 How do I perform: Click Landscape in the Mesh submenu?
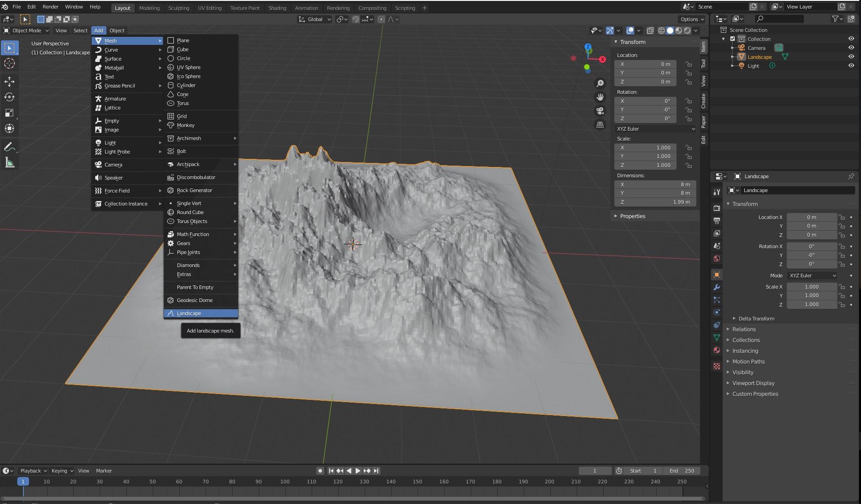(189, 313)
